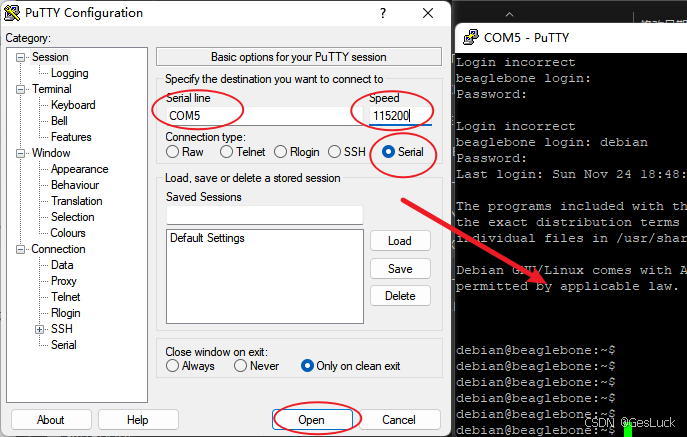The width and height of the screenshot is (687, 437).
Task: Open the Behaviour category
Action: coord(75,185)
